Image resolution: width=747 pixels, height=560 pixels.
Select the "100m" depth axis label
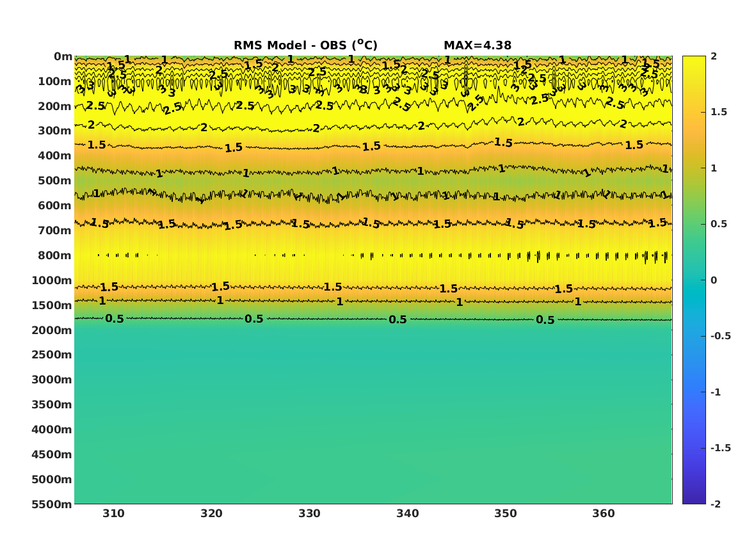(55, 81)
